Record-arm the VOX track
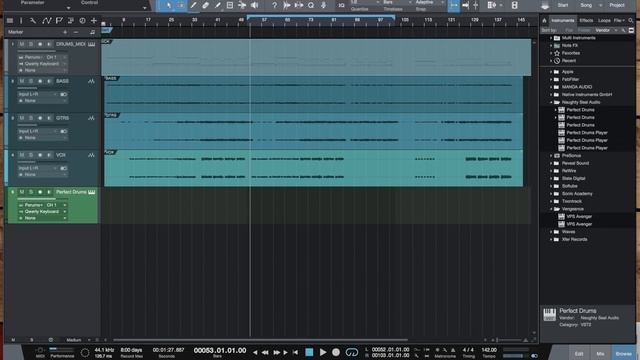Screen dimensions: 640x360 pyautogui.click(x=40, y=155)
